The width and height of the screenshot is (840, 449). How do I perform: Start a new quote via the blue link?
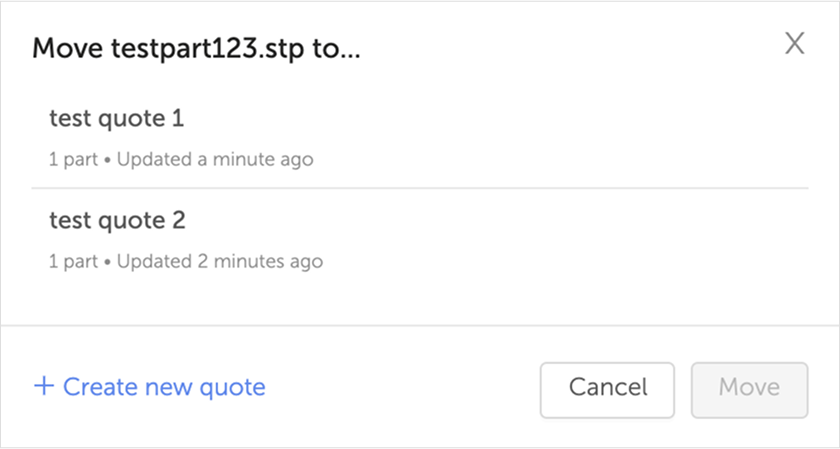[x=164, y=387]
